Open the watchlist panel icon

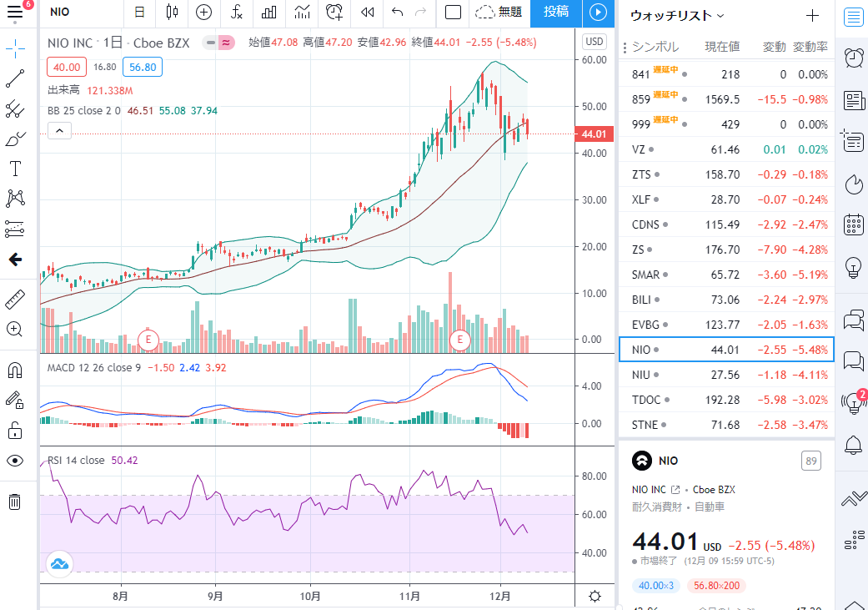[853, 17]
